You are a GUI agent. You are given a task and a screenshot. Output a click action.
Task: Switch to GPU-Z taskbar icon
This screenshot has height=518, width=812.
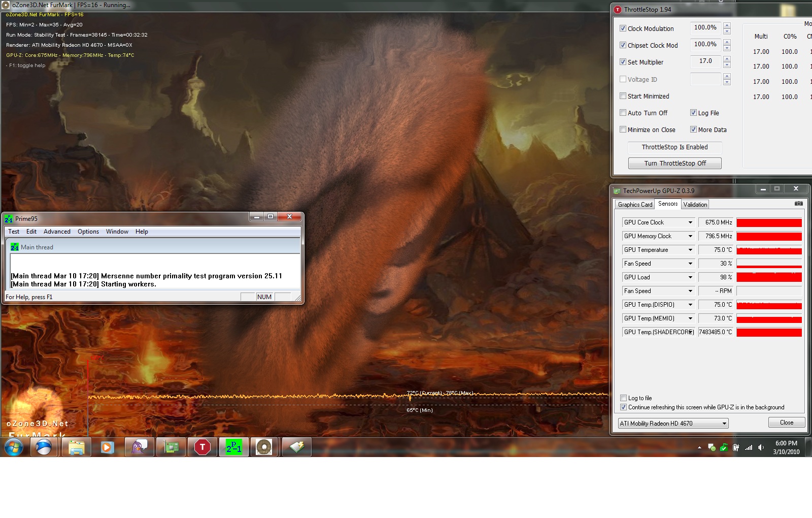pyautogui.click(x=171, y=447)
